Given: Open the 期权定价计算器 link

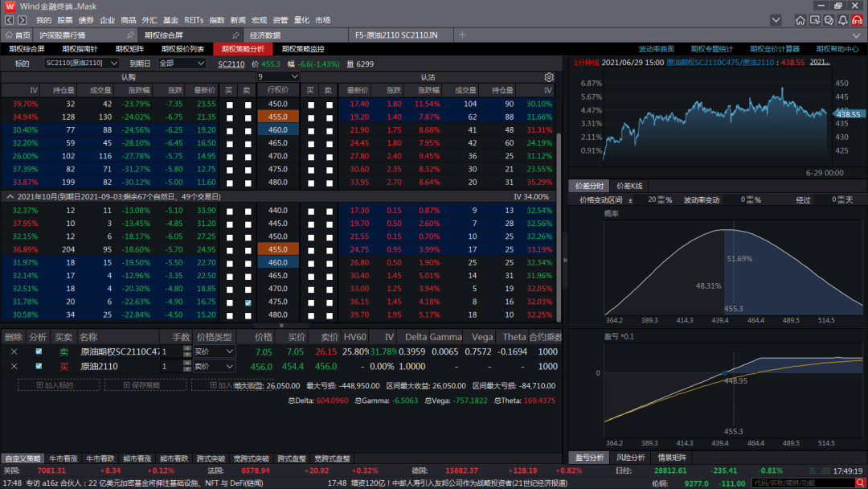Looking at the screenshot, I should [775, 49].
